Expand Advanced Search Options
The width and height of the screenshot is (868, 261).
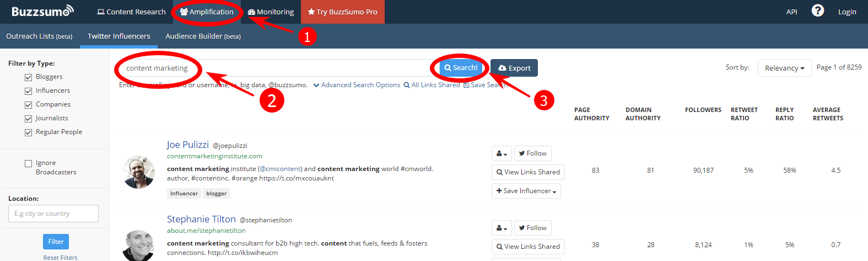[x=357, y=85]
